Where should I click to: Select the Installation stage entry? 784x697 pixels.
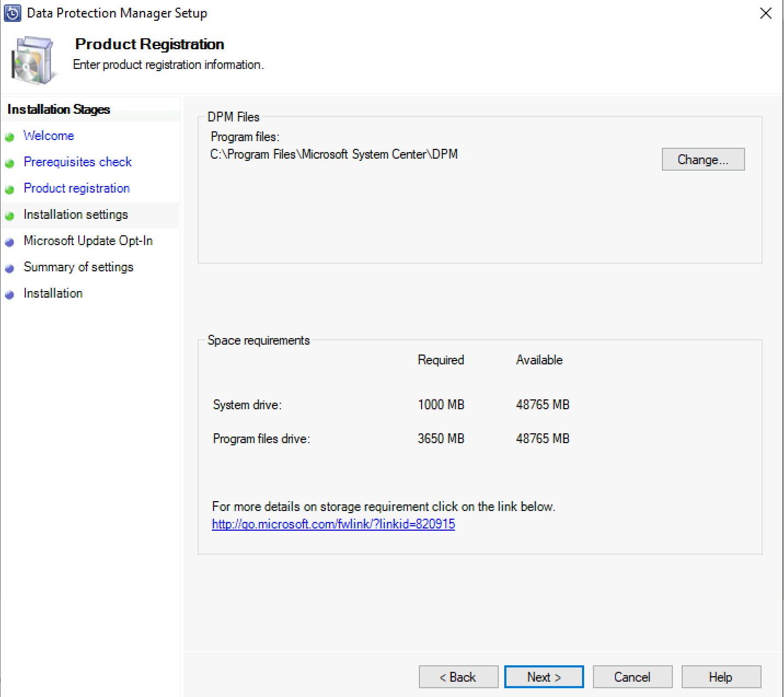click(53, 293)
